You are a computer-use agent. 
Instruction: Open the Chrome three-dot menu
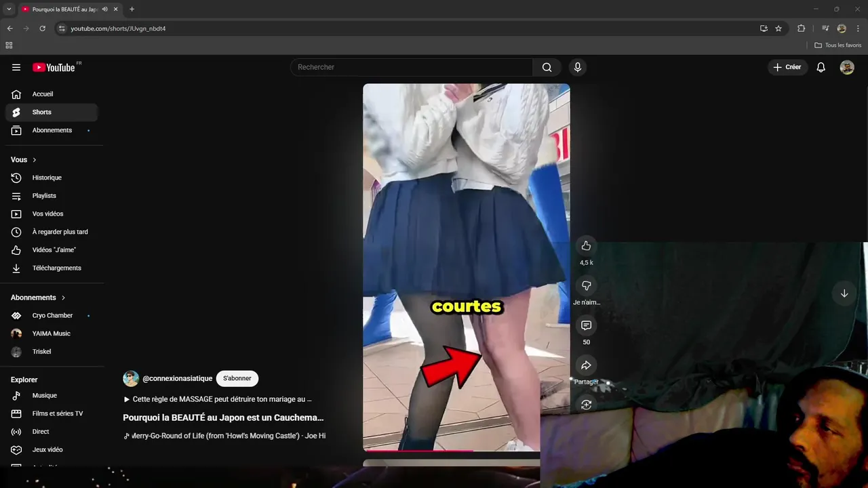(858, 28)
